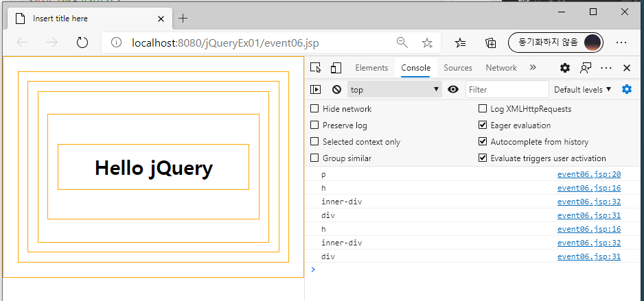Switch to the Sources tab
This screenshot has width=644, height=301.
pos(458,68)
